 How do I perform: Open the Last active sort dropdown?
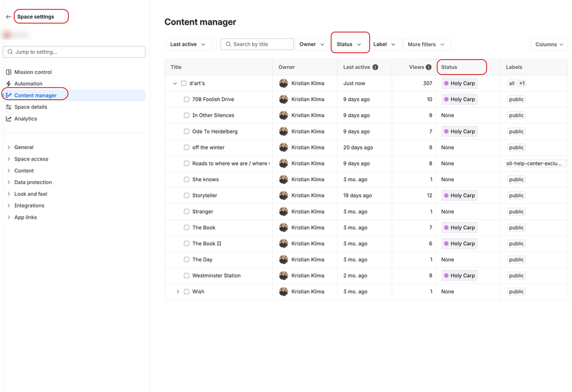click(188, 44)
